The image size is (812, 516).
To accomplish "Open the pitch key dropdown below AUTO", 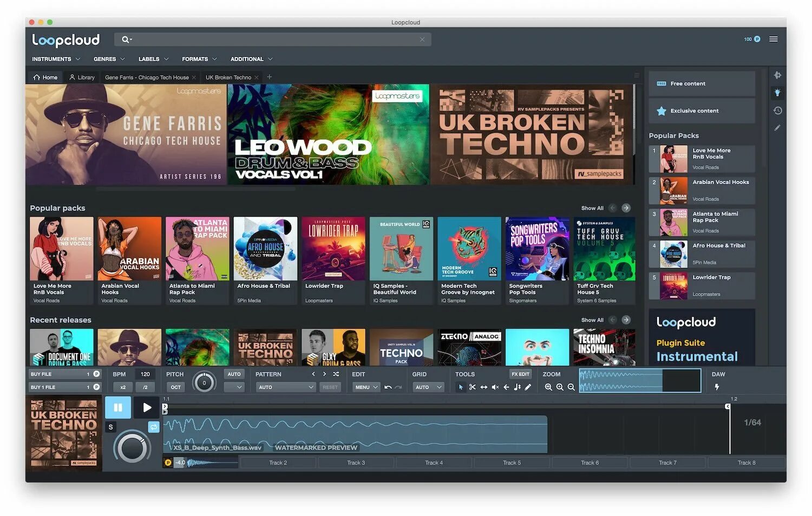I will point(234,387).
